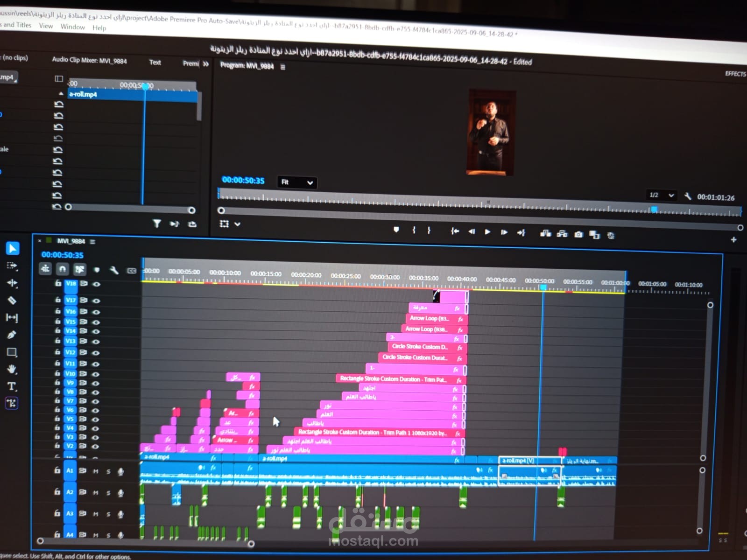Click Export Frame camera icon
The image size is (747, 560).
coord(578,234)
